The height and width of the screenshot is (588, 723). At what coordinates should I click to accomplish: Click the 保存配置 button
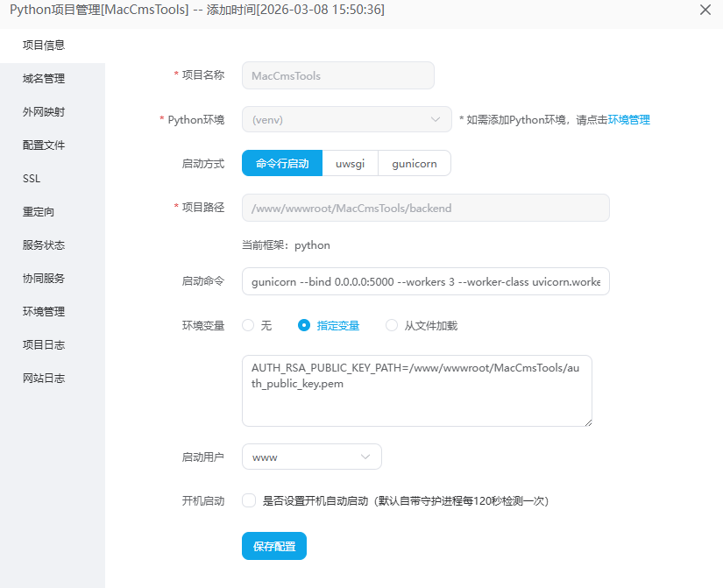(x=274, y=546)
